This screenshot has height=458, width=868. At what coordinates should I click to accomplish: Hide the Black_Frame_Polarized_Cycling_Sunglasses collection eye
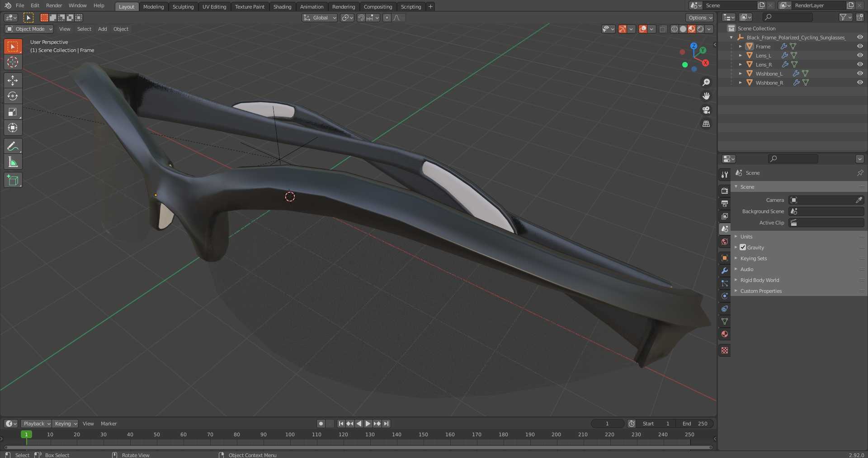[860, 37]
